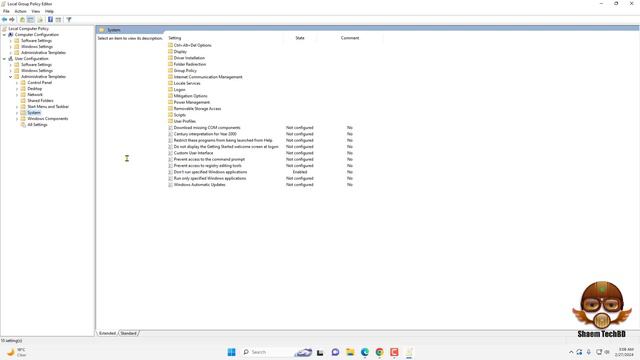Click the Help toolbar icon
This screenshot has height=360, width=640.
[50, 20]
